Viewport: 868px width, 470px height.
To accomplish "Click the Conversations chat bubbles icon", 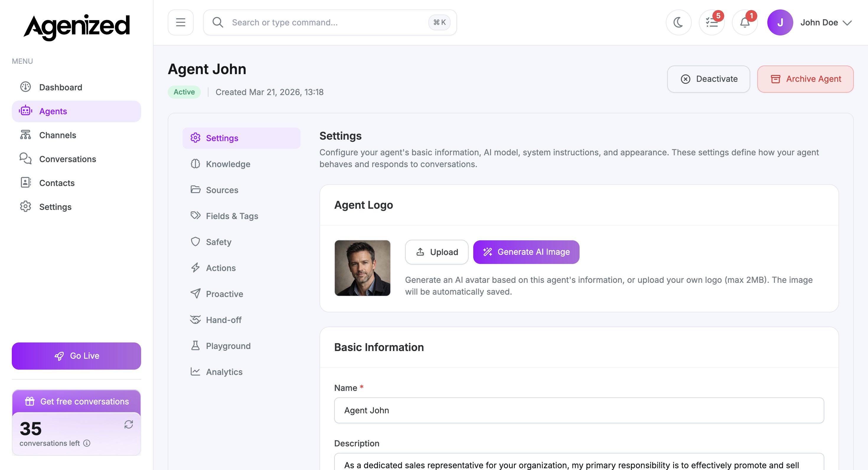I will coord(26,159).
